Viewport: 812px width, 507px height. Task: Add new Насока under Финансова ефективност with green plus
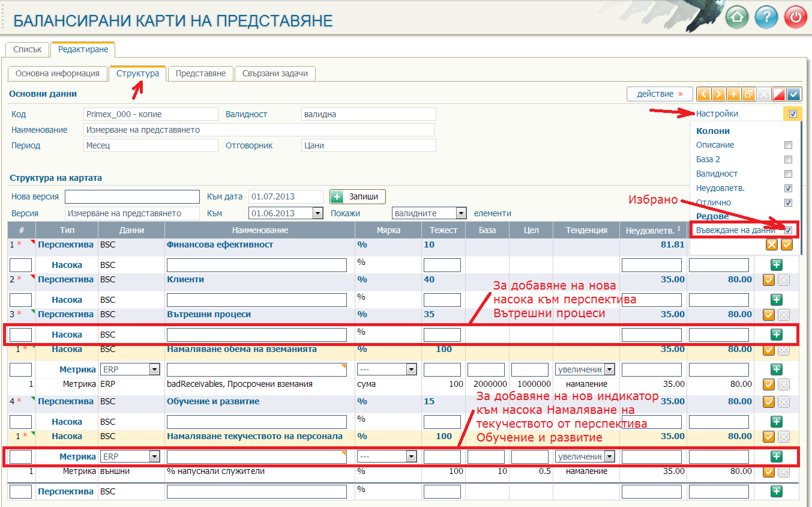(x=776, y=265)
